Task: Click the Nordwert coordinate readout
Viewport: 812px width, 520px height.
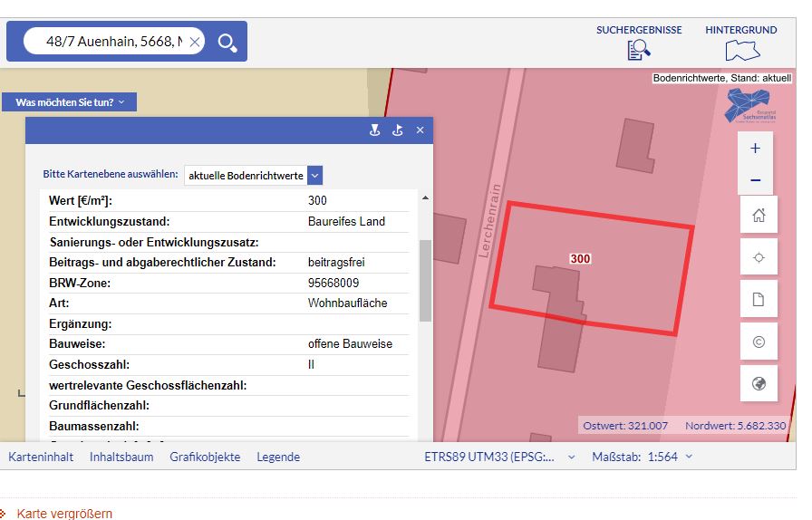Action: 735,426
